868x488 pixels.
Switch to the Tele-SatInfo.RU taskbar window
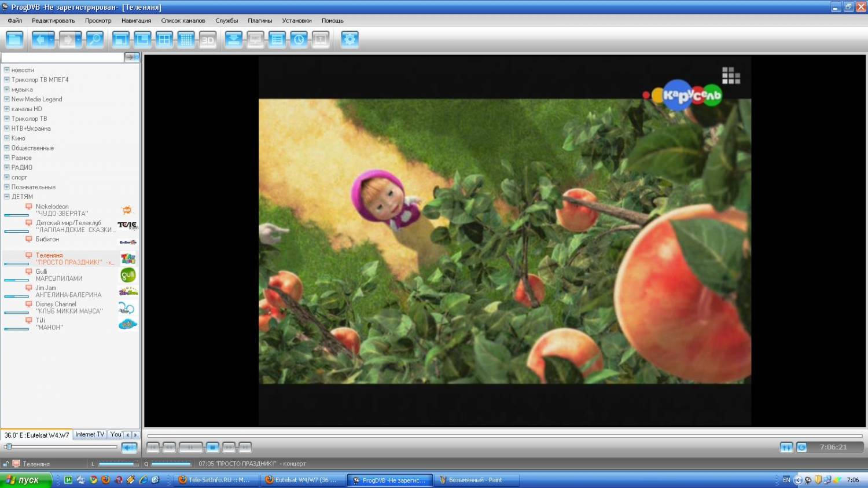tap(216, 480)
